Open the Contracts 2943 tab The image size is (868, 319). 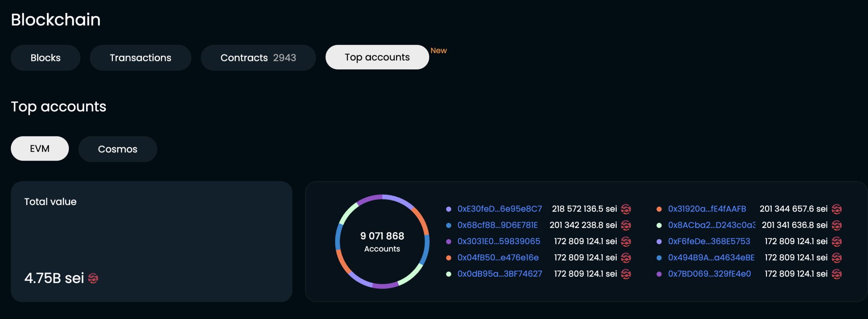point(258,58)
